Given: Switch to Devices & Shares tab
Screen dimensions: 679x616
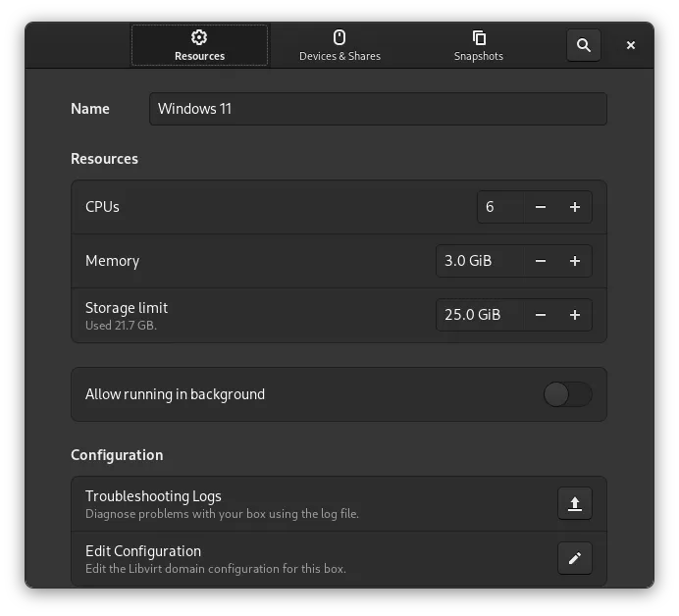Looking at the screenshot, I should (x=339, y=45).
